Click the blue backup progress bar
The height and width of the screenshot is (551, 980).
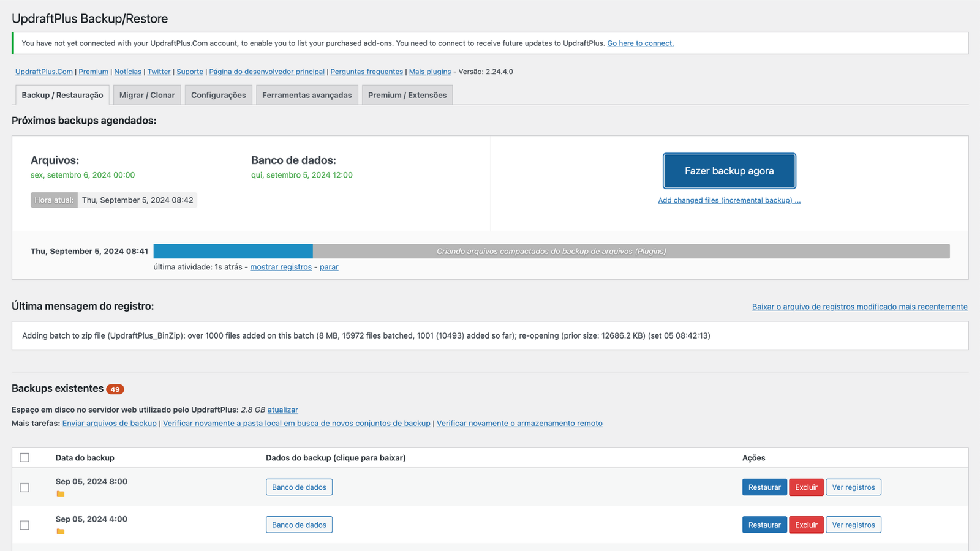pyautogui.click(x=233, y=251)
